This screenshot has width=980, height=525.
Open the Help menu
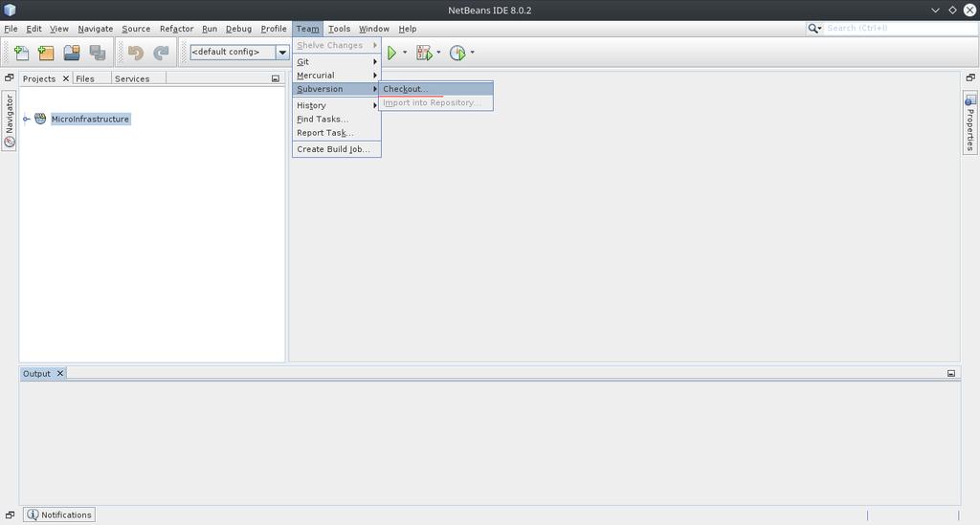coord(407,29)
